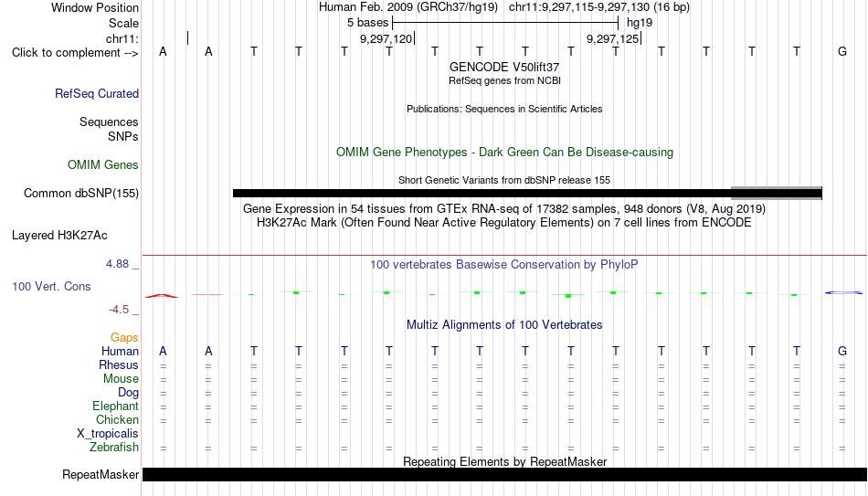Viewport: 868px width, 496px height.
Task: Click the gray segment of dbSNP bar
Action: (776, 194)
